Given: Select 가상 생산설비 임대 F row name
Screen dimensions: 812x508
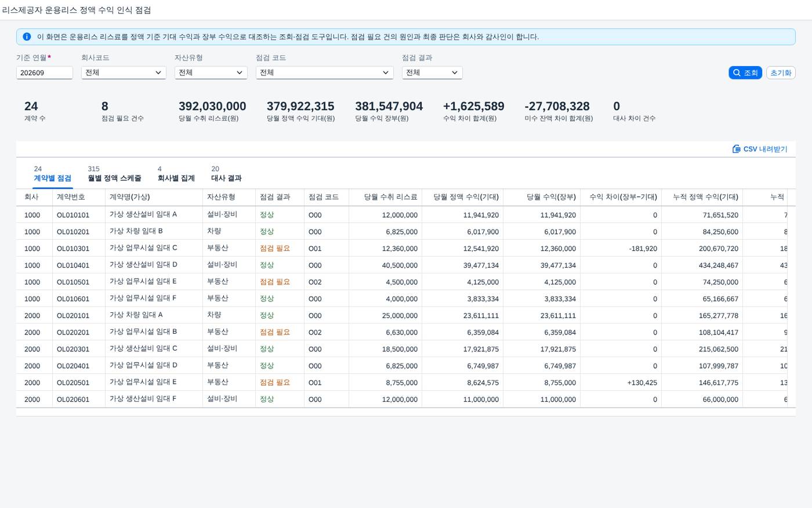Looking at the screenshot, I should [143, 399].
